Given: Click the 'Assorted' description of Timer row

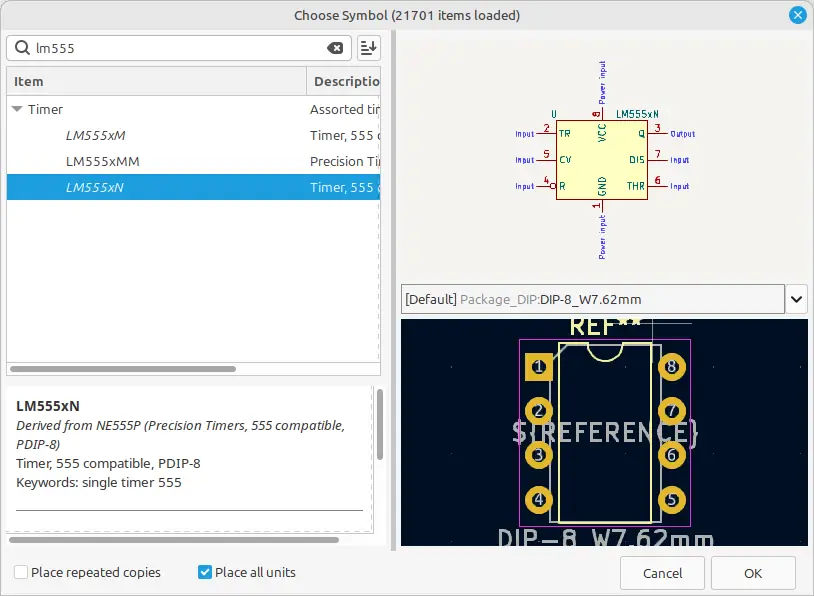Looking at the screenshot, I should tap(345, 110).
